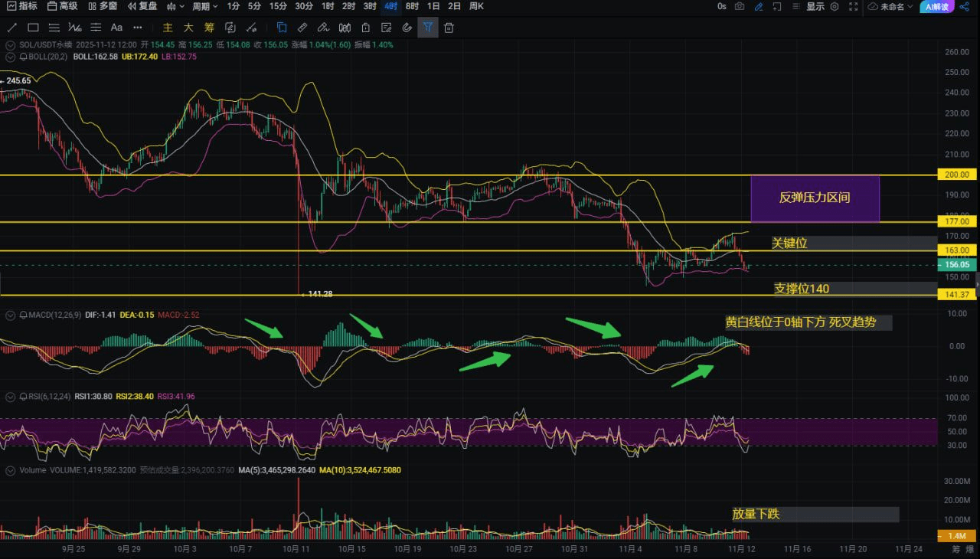Select the 15分 timeframe
Image resolution: width=980 pixels, height=559 pixels.
click(x=278, y=6)
